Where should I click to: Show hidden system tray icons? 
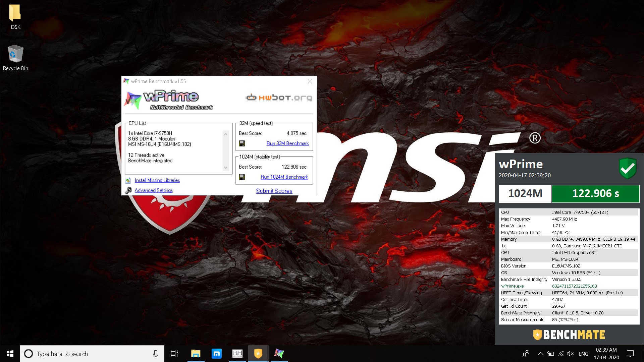tap(540, 354)
